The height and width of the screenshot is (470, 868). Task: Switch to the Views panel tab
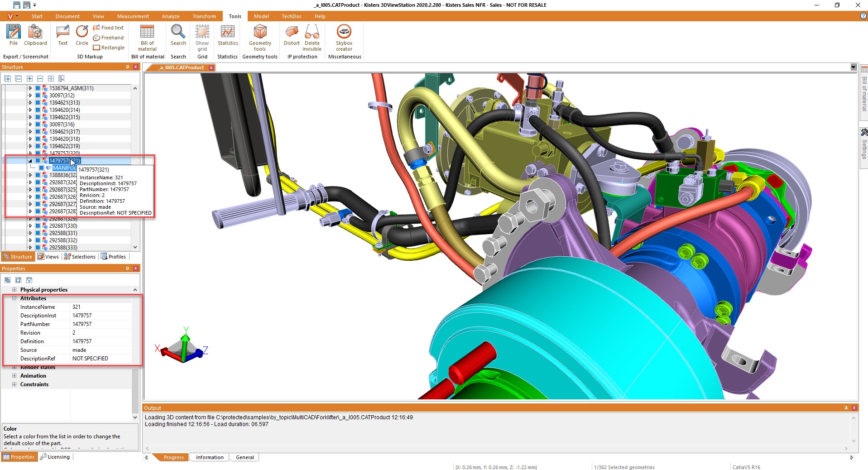tap(48, 257)
